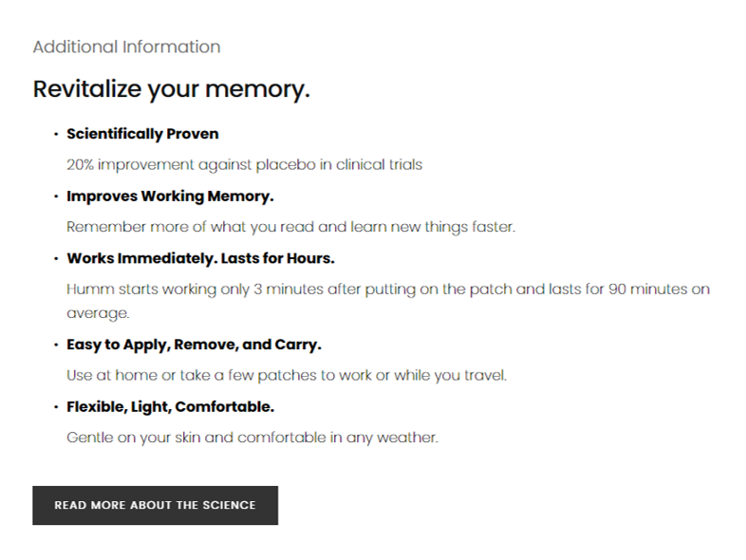Click the Scientifically Proven bold heading
746x560 pixels.
click(142, 134)
